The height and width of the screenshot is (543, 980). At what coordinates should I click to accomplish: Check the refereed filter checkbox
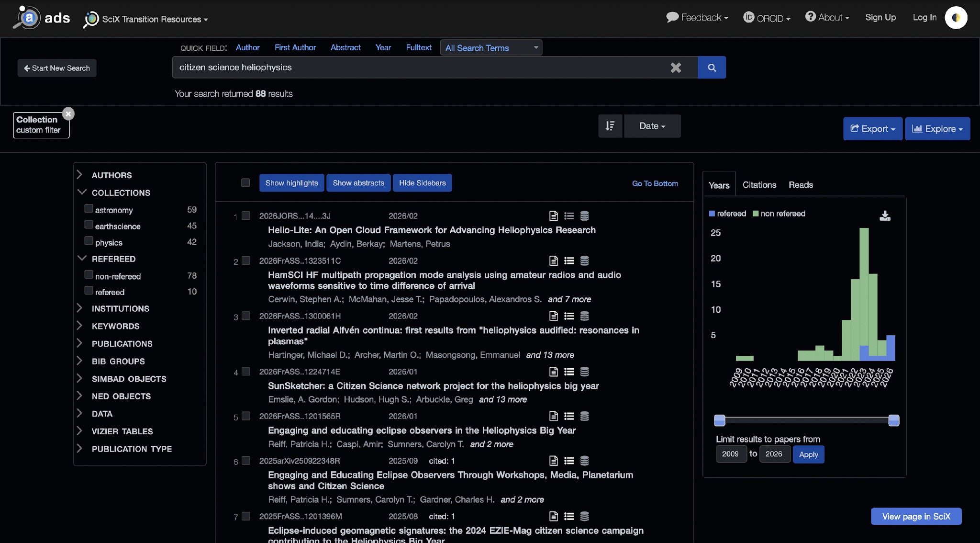(89, 290)
